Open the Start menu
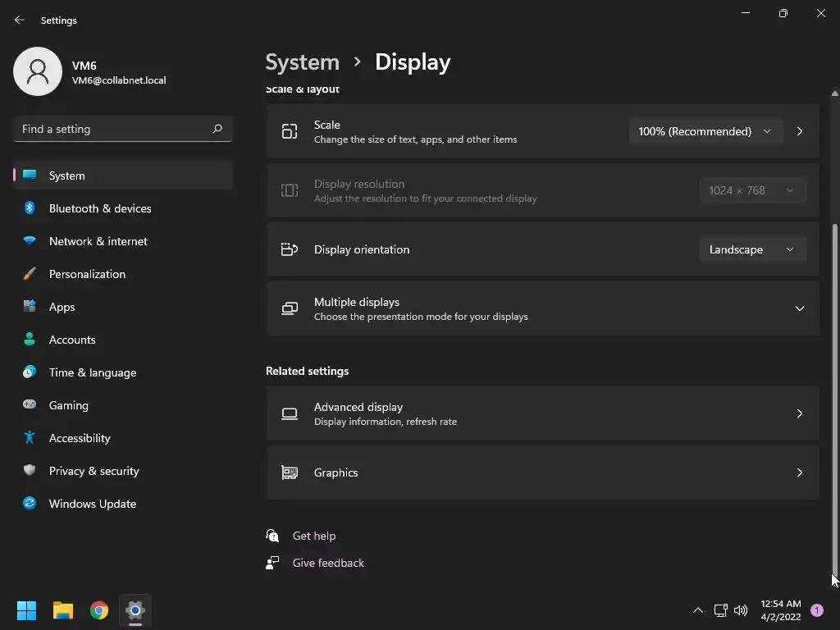The width and height of the screenshot is (840, 630). [x=27, y=610]
